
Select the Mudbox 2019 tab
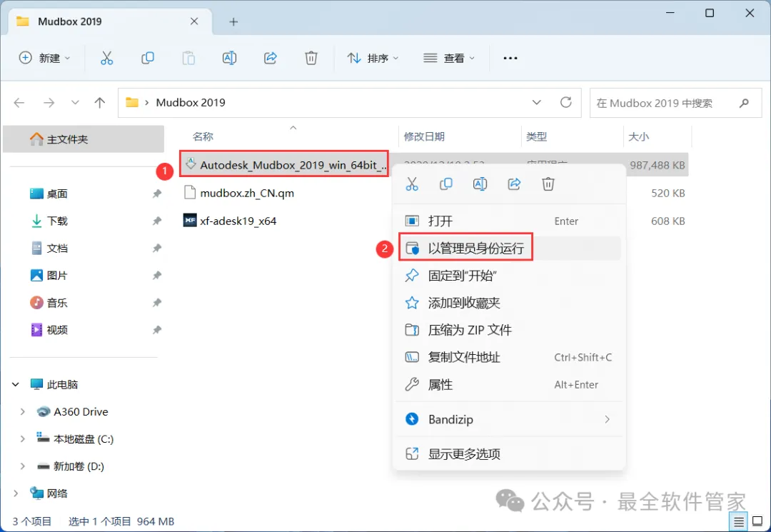point(110,21)
